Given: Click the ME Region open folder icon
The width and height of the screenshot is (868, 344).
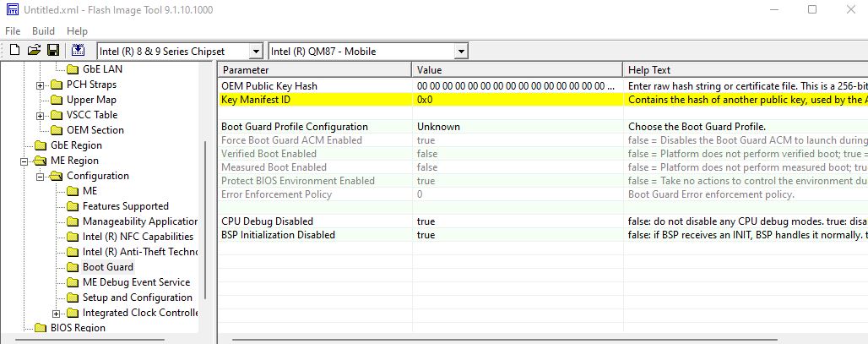Looking at the screenshot, I should tap(41, 161).
